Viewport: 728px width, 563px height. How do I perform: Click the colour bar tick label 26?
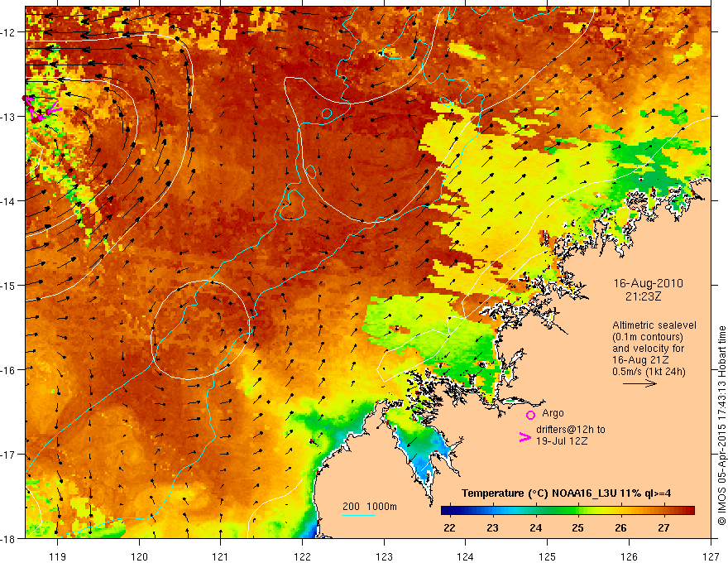pyautogui.click(x=620, y=527)
